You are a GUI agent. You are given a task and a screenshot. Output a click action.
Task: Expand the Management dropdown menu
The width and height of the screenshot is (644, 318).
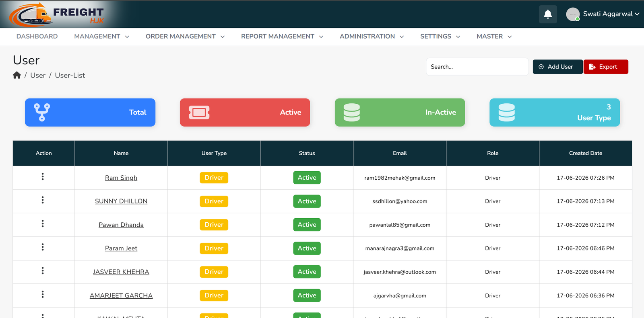[x=101, y=37]
